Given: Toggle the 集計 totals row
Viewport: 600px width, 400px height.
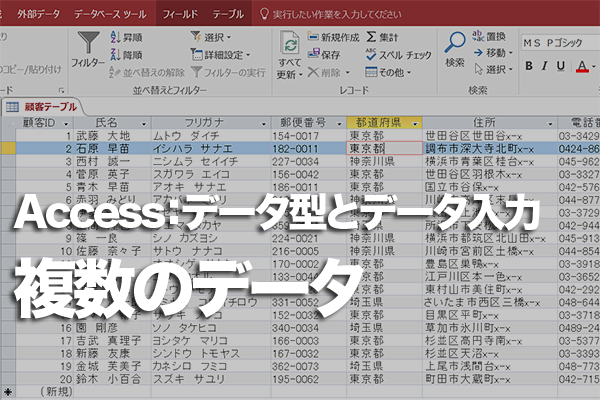Looking at the screenshot, I should (x=382, y=37).
